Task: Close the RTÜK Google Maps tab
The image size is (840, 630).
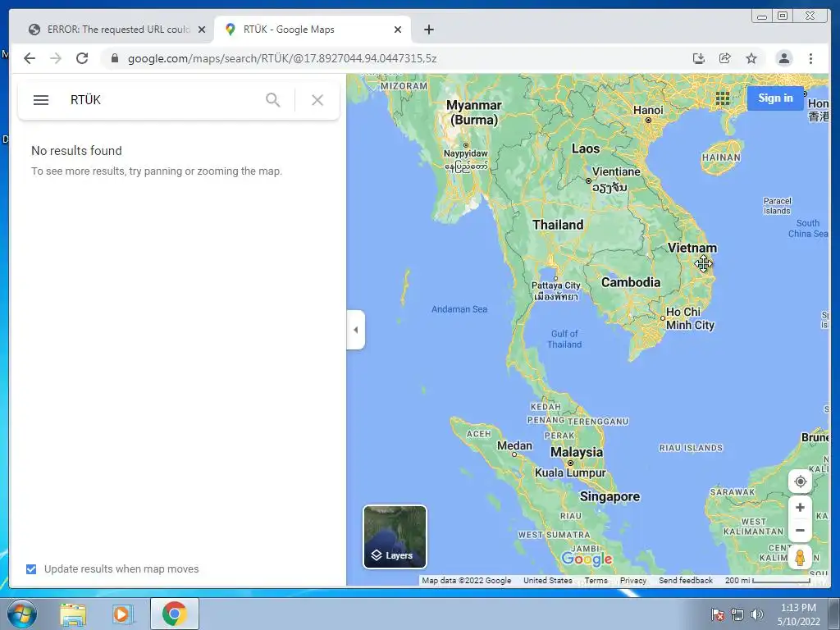Action: 398,30
